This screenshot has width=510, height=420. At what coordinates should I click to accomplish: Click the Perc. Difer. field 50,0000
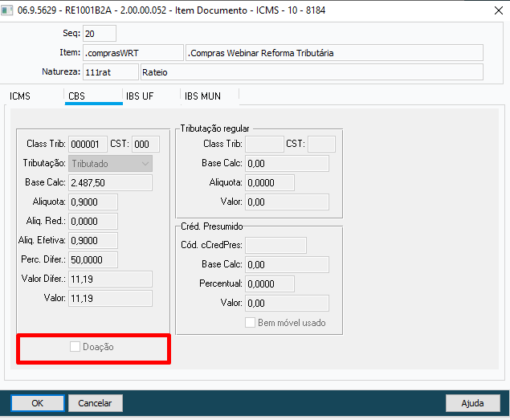(93, 259)
